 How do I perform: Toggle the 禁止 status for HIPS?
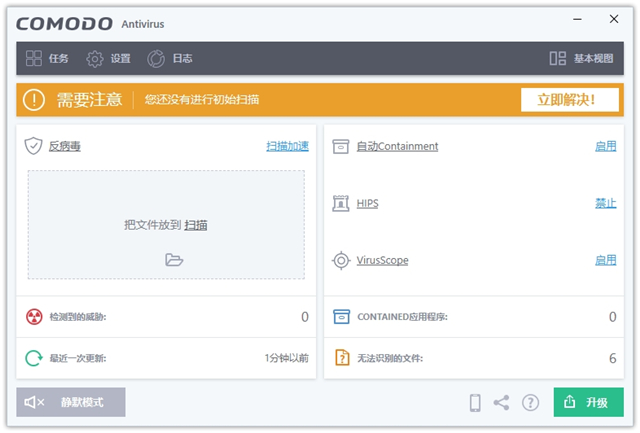click(x=606, y=203)
